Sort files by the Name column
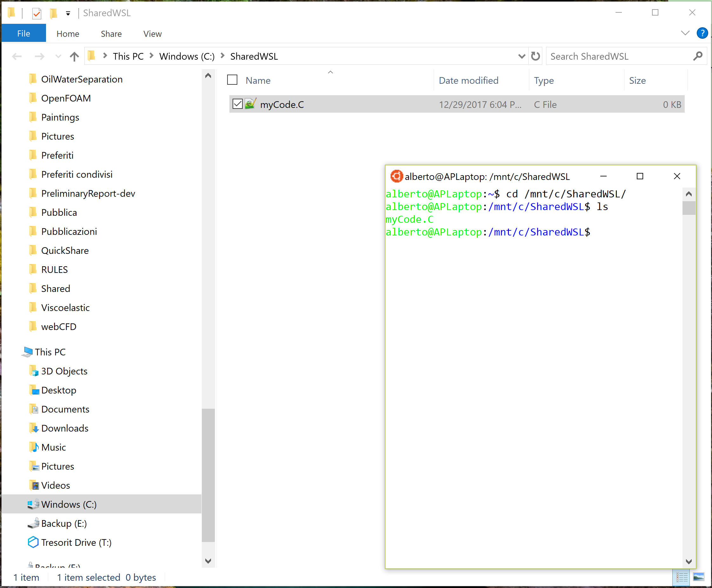 [x=258, y=81]
